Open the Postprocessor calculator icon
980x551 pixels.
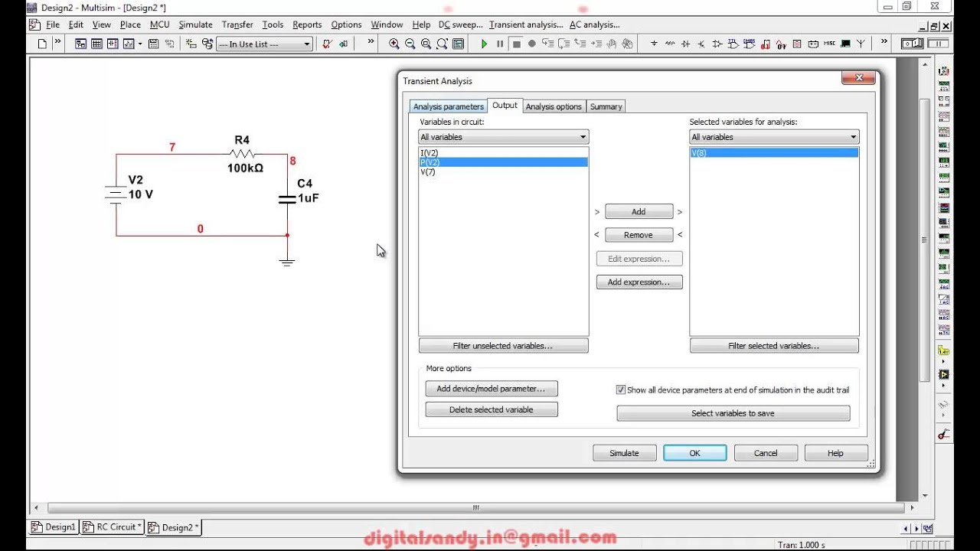153,44
